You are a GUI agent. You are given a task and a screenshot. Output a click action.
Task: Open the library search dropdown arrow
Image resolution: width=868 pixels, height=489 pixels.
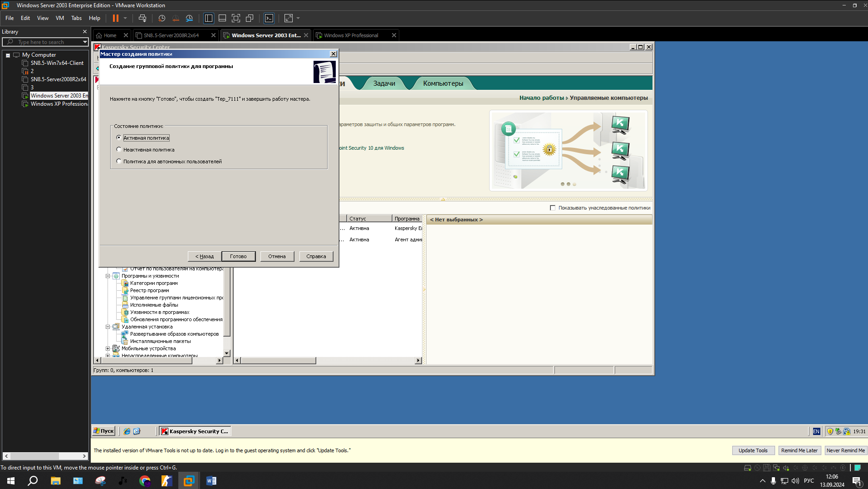pos(85,42)
